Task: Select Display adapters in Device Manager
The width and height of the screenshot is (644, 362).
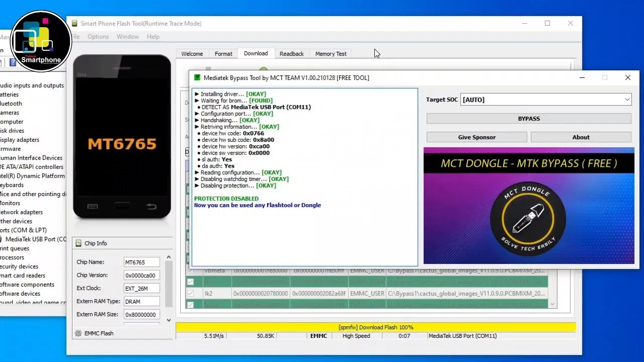Action: pyautogui.click(x=20, y=140)
